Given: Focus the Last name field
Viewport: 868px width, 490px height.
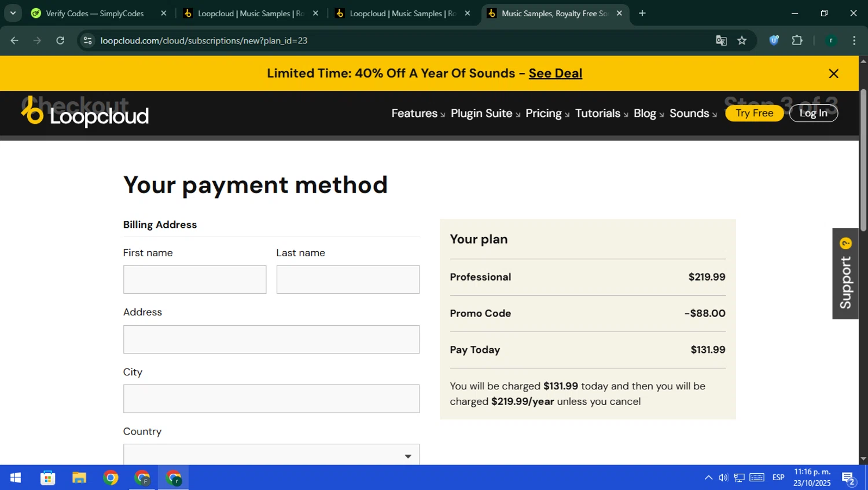Looking at the screenshot, I should [348, 279].
